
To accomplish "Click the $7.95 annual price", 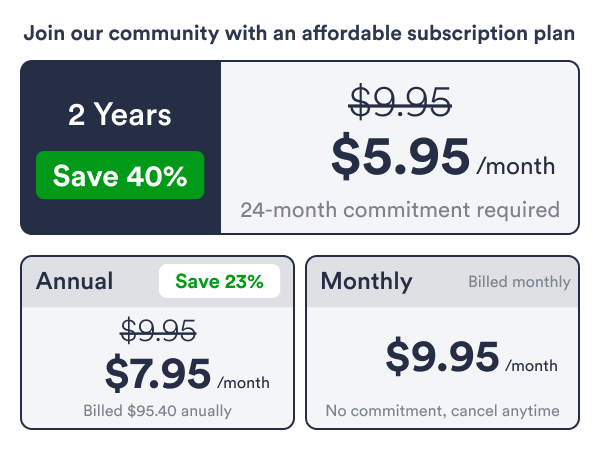I will point(158,373).
